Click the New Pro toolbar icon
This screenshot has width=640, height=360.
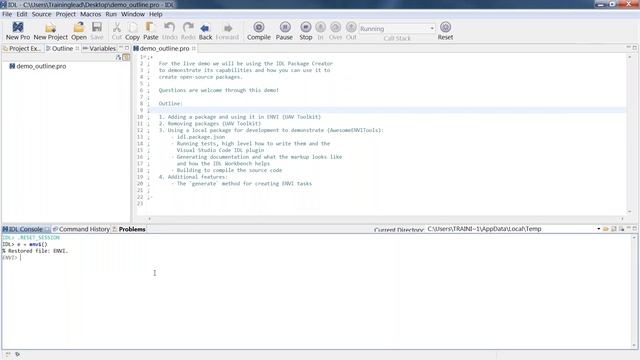coord(18,27)
